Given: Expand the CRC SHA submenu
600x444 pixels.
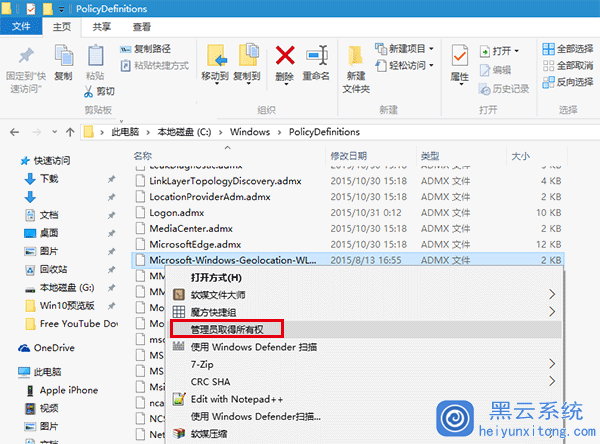Looking at the screenshot, I should click(365, 382).
